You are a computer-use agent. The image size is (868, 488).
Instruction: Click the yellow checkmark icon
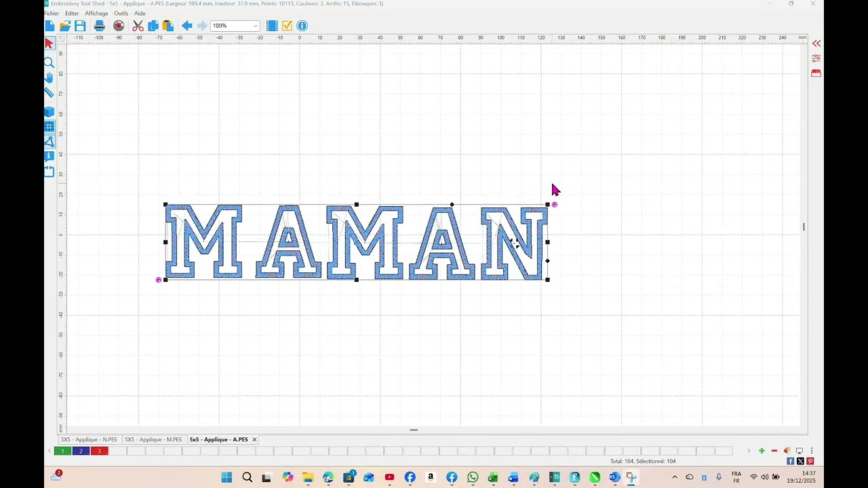click(x=287, y=26)
